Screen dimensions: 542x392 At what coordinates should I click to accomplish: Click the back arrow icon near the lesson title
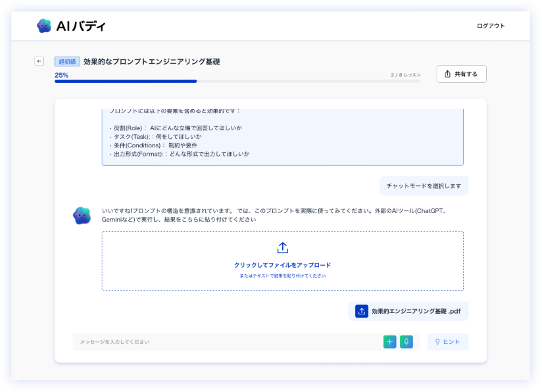(x=40, y=61)
